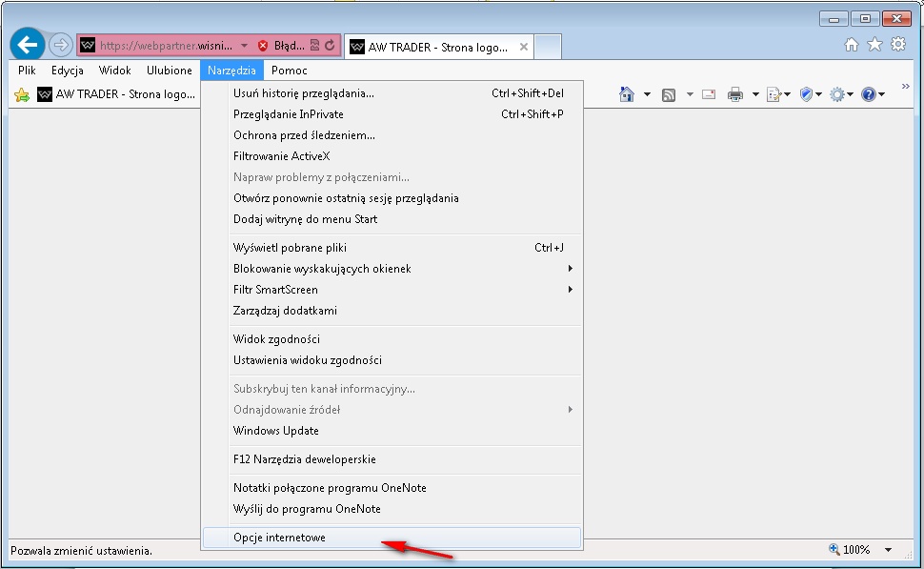Open the Ulubione menu
924x569 pixels.
tap(170, 71)
